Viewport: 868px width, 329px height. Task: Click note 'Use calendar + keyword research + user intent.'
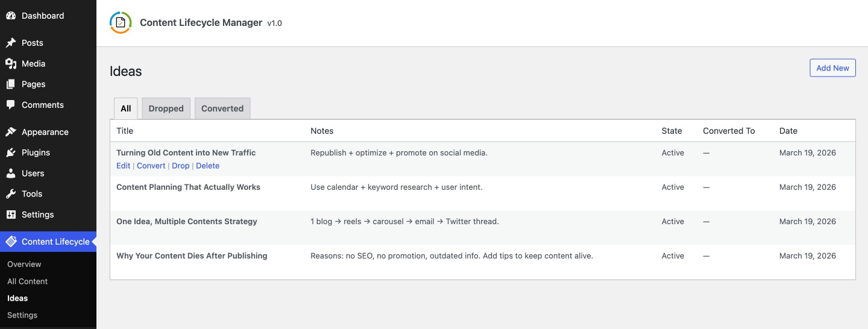point(397,187)
